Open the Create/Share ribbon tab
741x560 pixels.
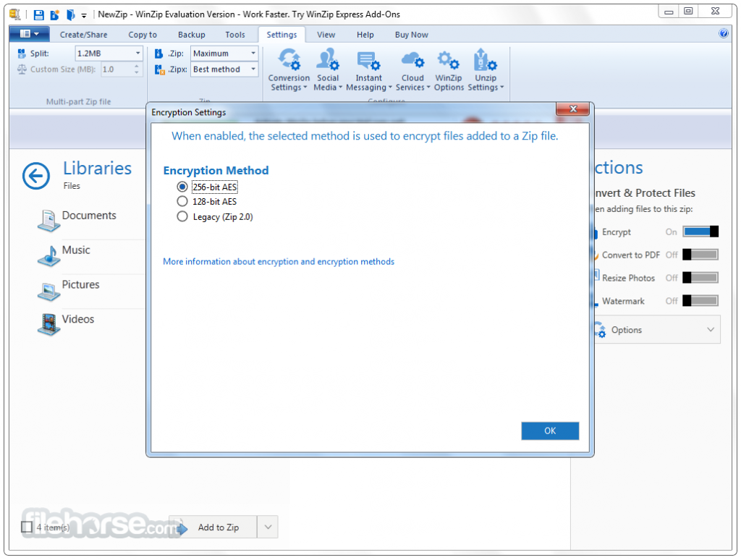coord(84,35)
